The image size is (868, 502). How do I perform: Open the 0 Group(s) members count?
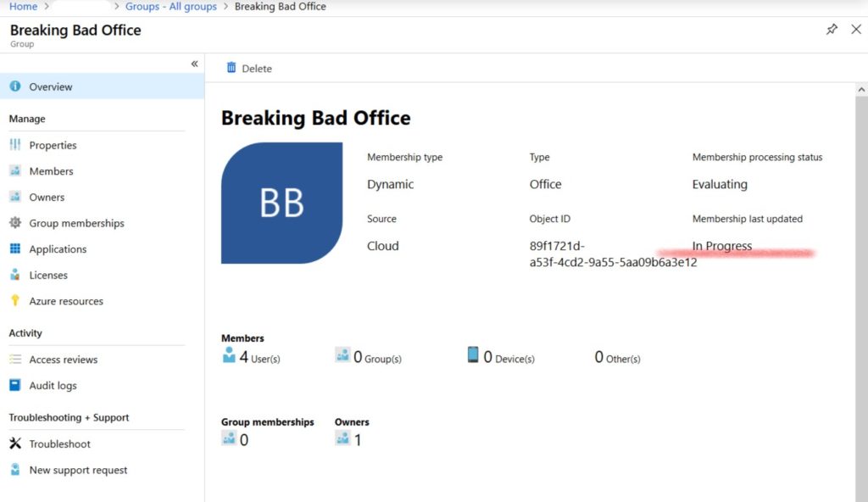(377, 357)
